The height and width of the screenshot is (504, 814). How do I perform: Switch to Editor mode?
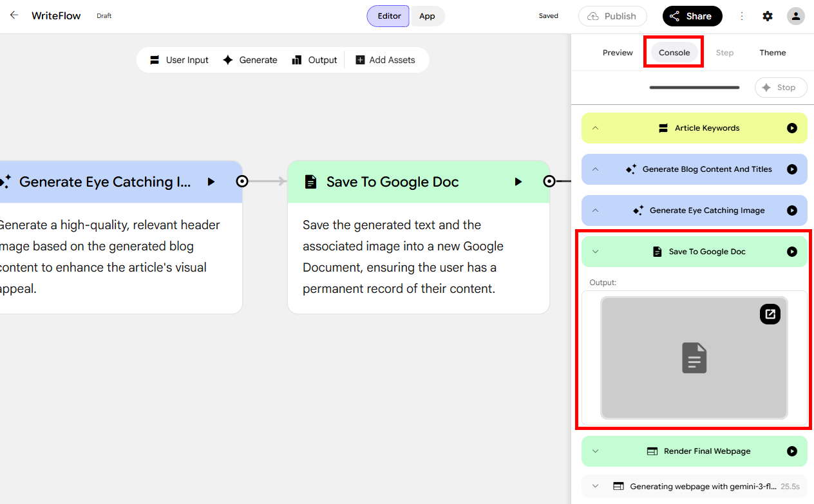coord(388,16)
